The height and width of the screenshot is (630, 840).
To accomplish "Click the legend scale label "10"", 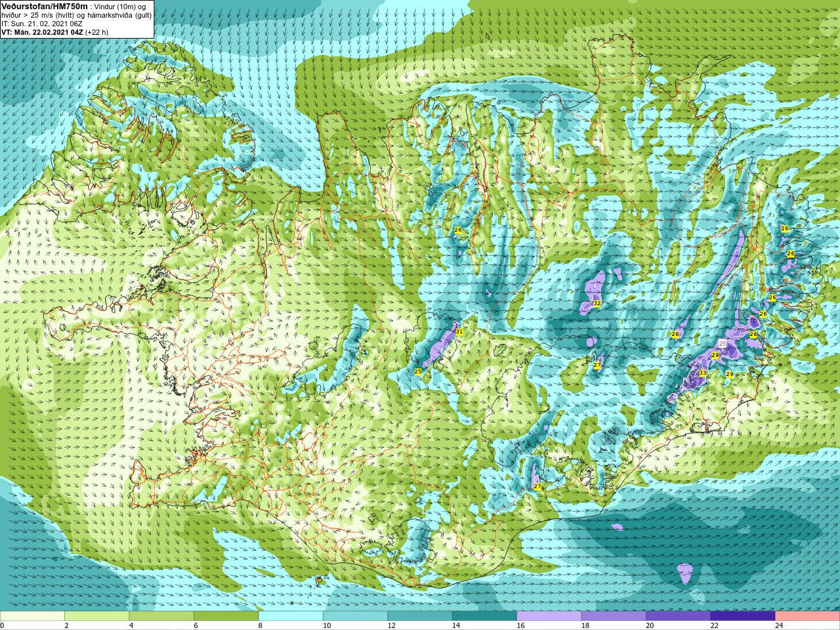I will 327,625.
